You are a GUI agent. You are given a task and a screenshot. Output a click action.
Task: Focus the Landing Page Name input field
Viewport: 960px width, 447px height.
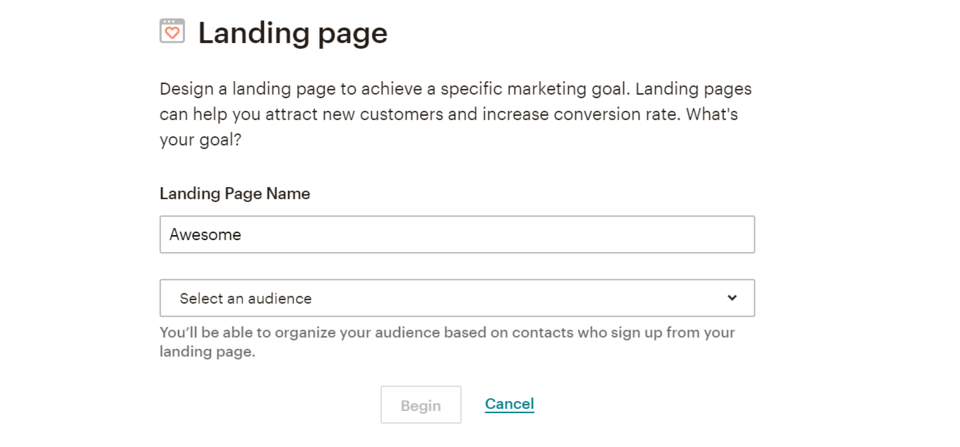[457, 235]
